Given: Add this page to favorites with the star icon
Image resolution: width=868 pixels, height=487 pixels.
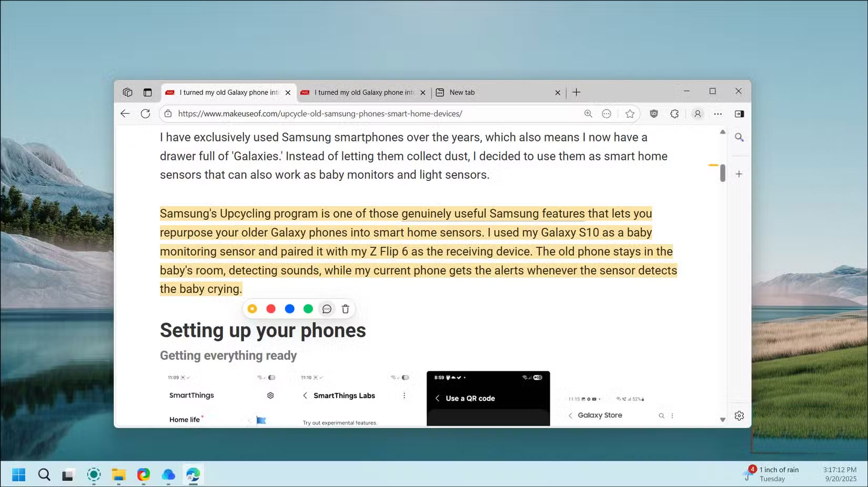Looking at the screenshot, I should pos(630,114).
